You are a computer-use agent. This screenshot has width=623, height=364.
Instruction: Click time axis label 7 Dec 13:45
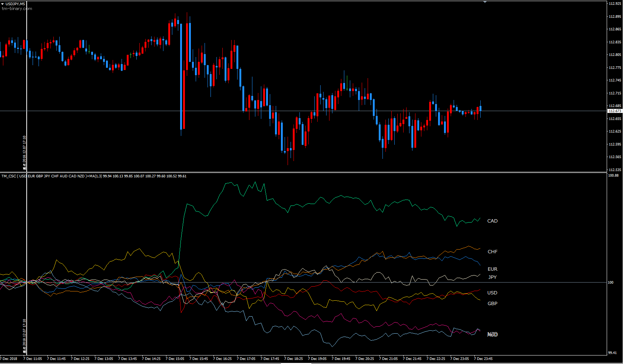point(127,359)
